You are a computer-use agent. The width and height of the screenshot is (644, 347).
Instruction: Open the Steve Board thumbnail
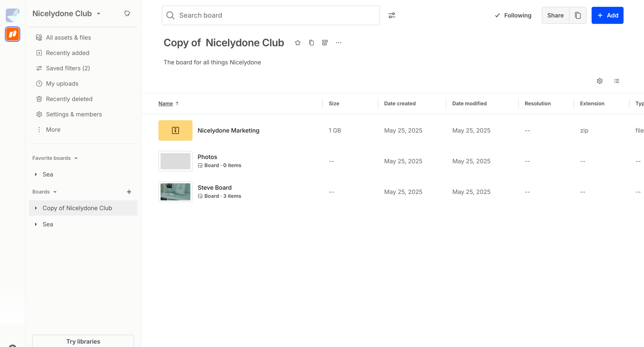tap(175, 192)
